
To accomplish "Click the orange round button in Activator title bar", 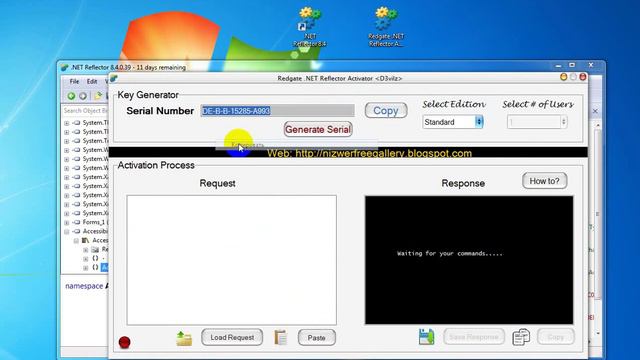I will (564, 77).
